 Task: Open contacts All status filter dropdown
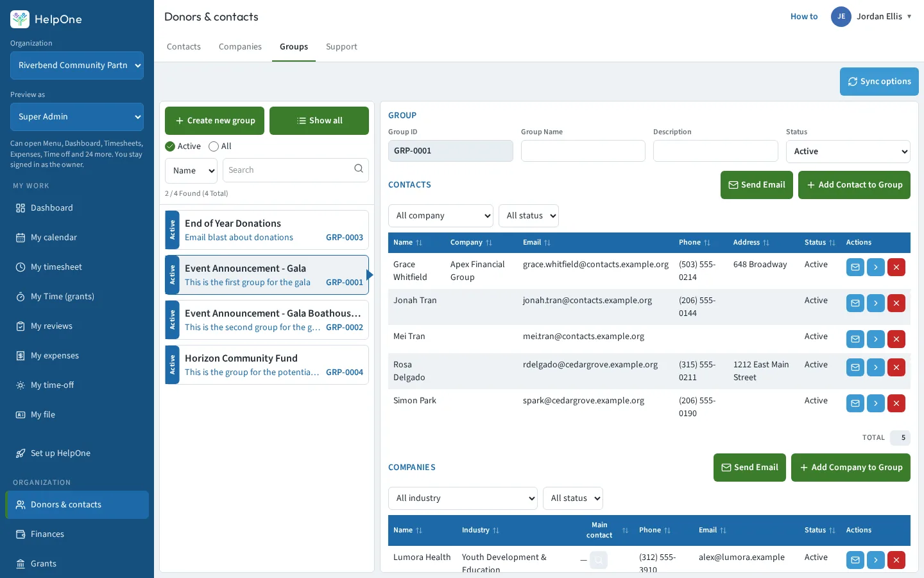(x=529, y=216)
